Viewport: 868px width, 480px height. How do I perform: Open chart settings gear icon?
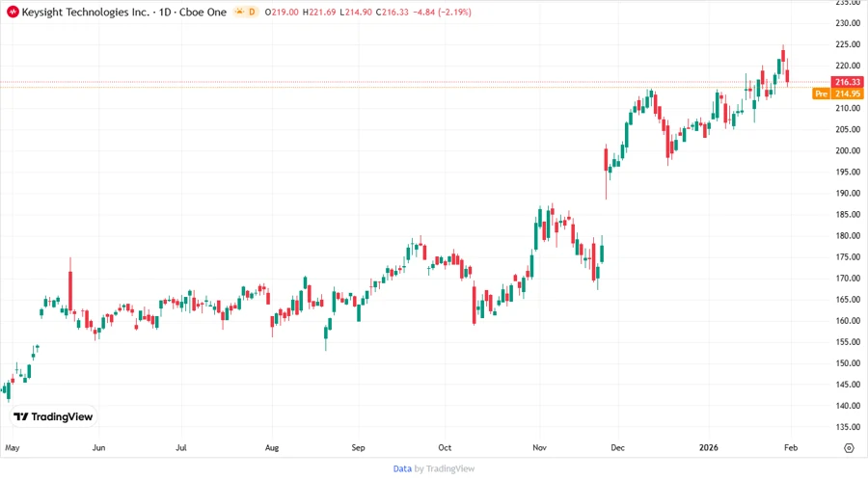point(849,448)
